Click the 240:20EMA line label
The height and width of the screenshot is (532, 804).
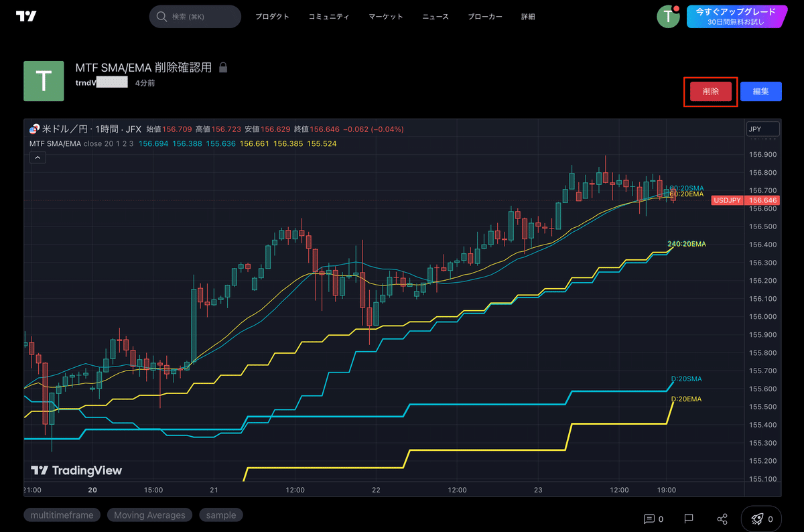click(x=687, y=244)
